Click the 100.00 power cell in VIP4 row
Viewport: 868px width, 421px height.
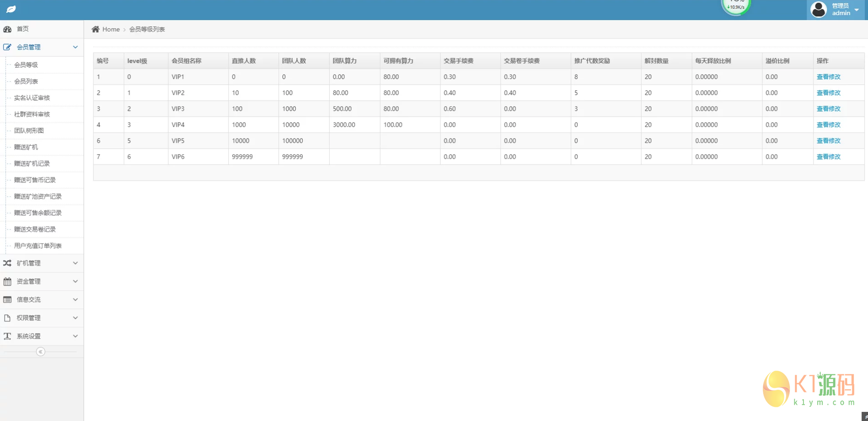tap(410, 125)
